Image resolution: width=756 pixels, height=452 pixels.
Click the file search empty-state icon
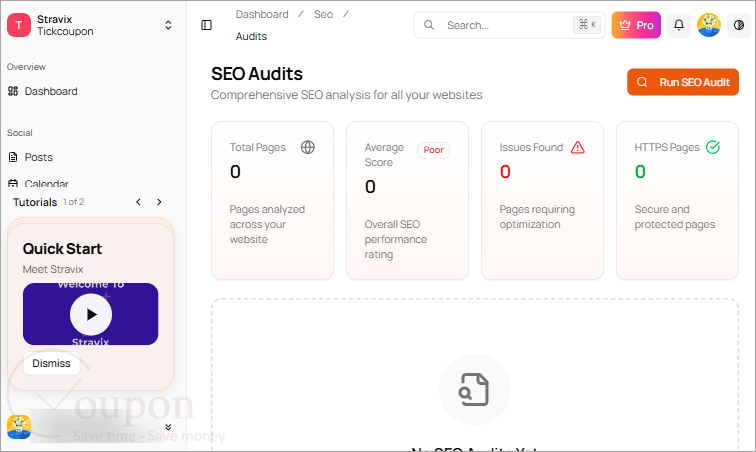[474, 389]
